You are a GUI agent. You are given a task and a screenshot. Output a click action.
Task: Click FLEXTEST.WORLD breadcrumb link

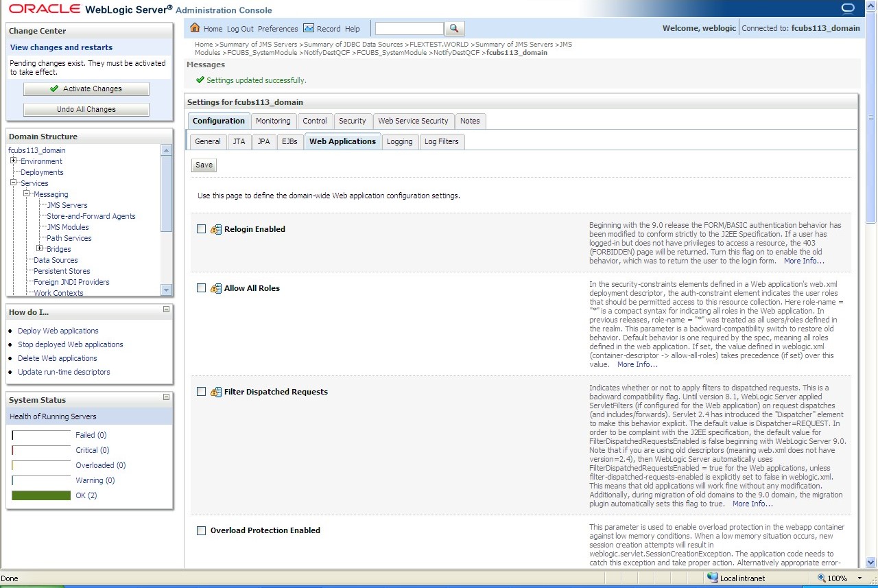point(440,45)
